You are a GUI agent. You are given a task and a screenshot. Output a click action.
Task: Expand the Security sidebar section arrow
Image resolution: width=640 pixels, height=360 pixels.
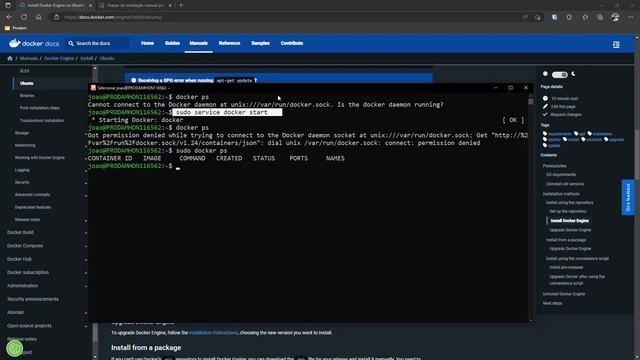86,183
